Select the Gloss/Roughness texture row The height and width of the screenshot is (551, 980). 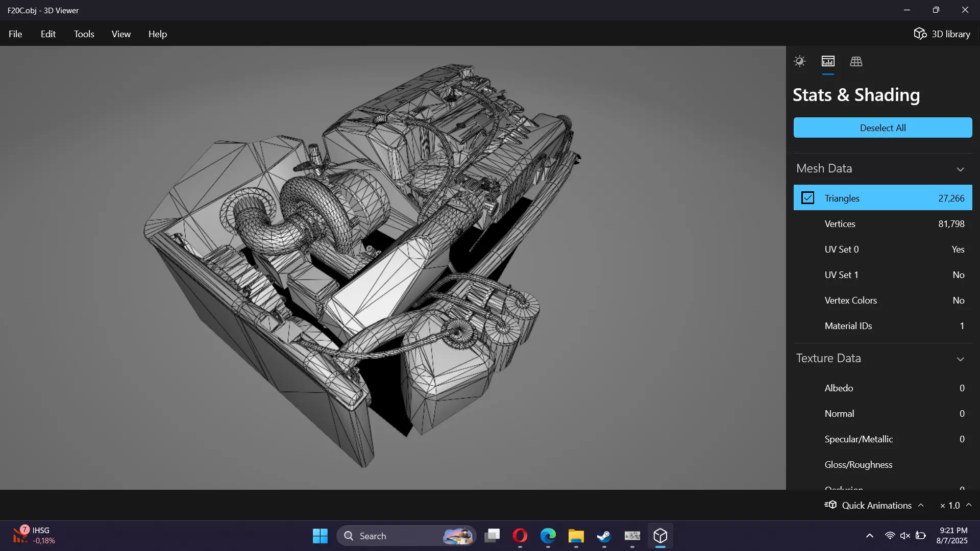coord(883,464)
